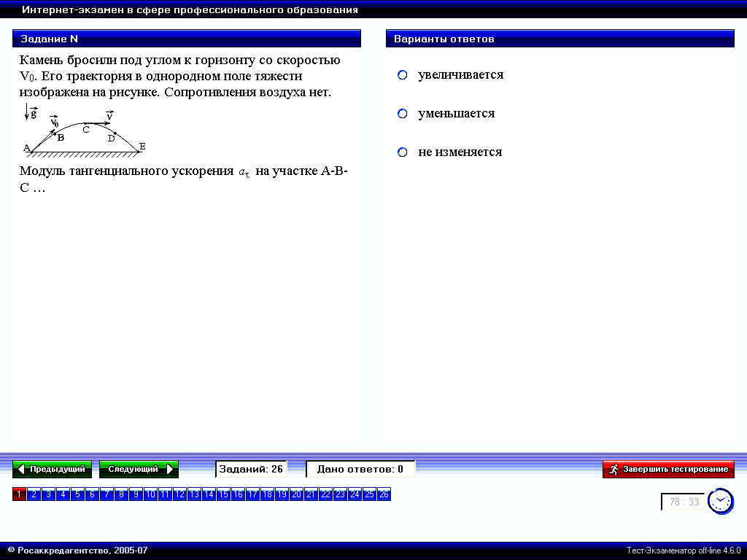Jump to question number 2

[x=34, y=494]
